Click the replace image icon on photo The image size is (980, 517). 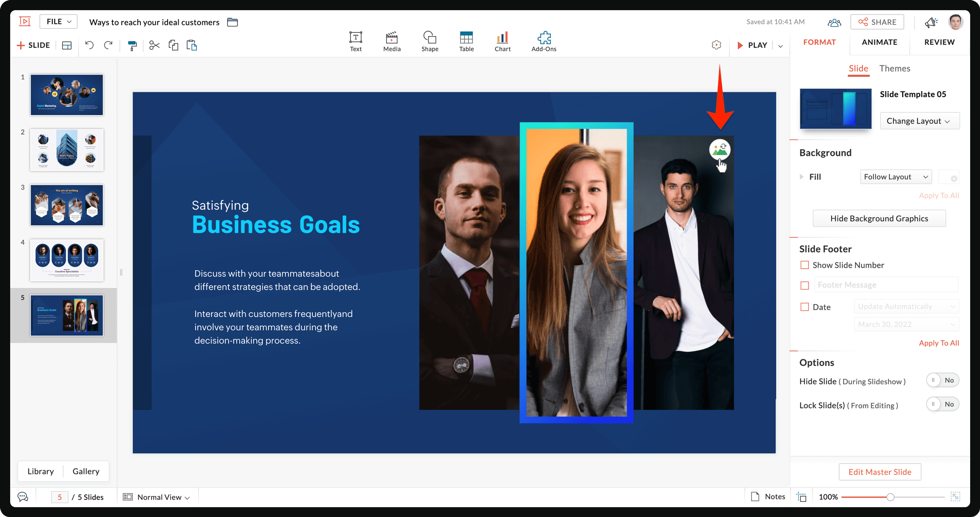720,150
